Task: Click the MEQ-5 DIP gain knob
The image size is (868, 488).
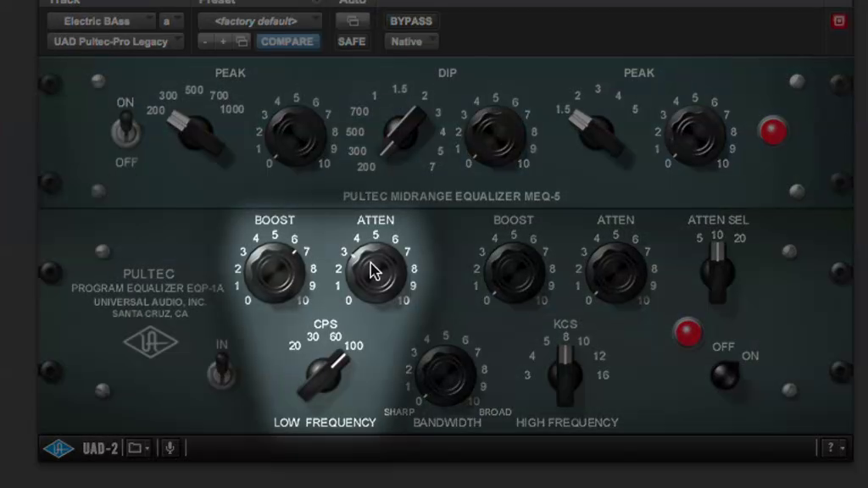Action: (495, 136)
